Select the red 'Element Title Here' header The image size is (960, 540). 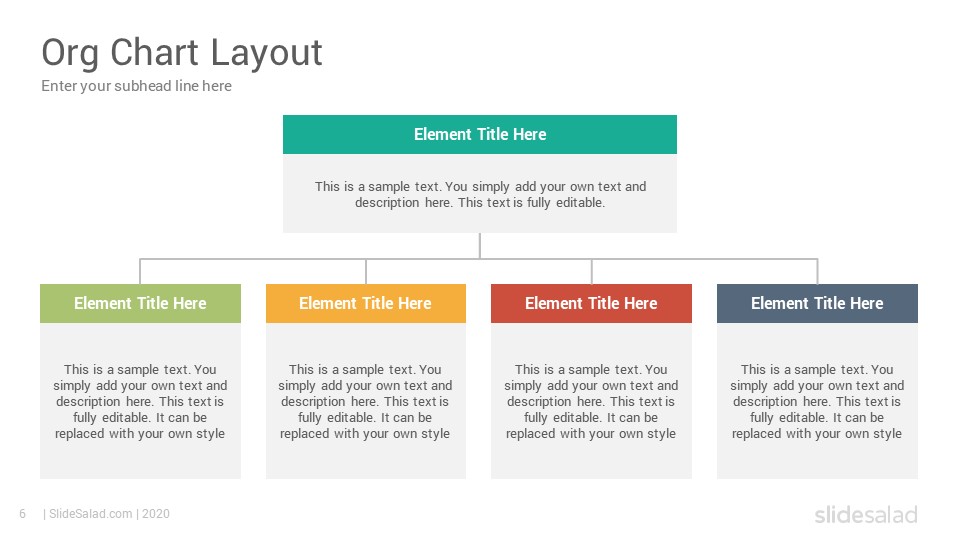(x=591, y=303)
